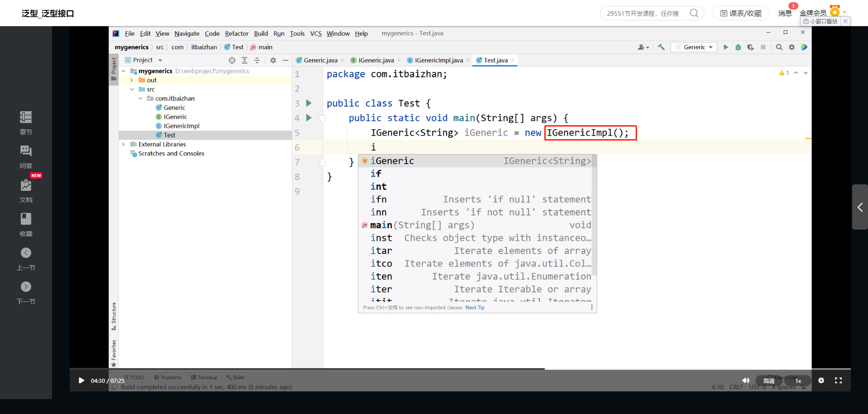Open the Refactor menu
The height and width of the screenshot is (414, 868).
tap(237, 33)
